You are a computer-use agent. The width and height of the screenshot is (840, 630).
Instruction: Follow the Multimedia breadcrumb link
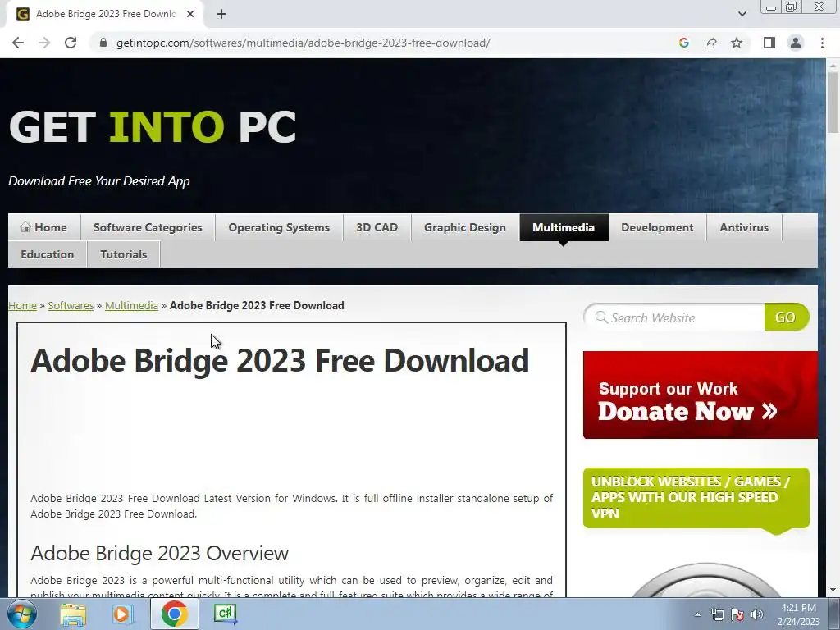click(131, 305)
